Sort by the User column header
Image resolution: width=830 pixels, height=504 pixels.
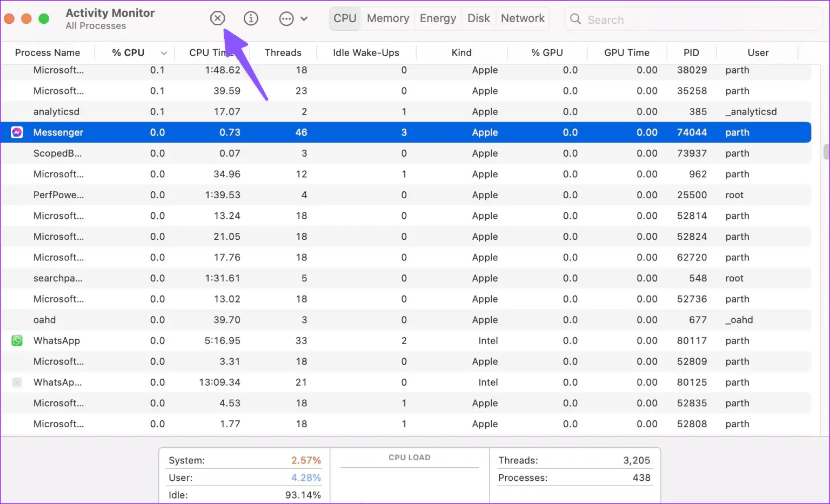pos(758,52)
